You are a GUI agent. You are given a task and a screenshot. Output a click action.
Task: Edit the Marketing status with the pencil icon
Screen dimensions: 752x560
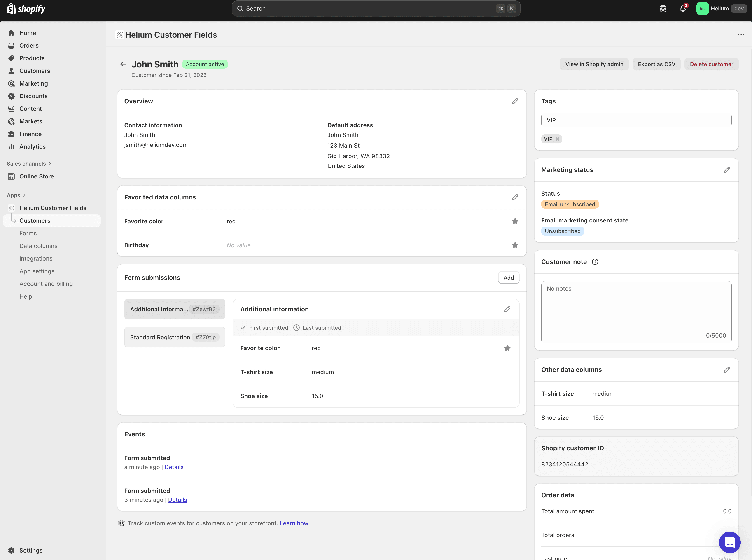[x=727, y=169]
